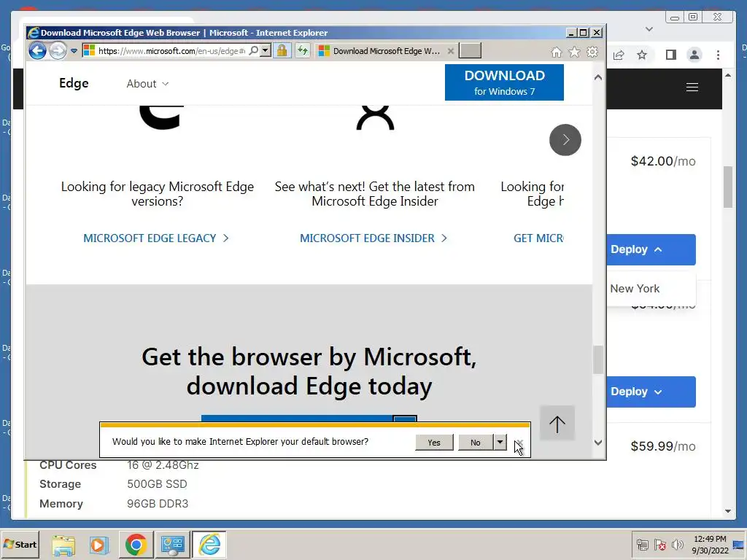Click the security lock icon in IE
The width and height of the screenshot is (747, 560).
[x=282, y=50]
